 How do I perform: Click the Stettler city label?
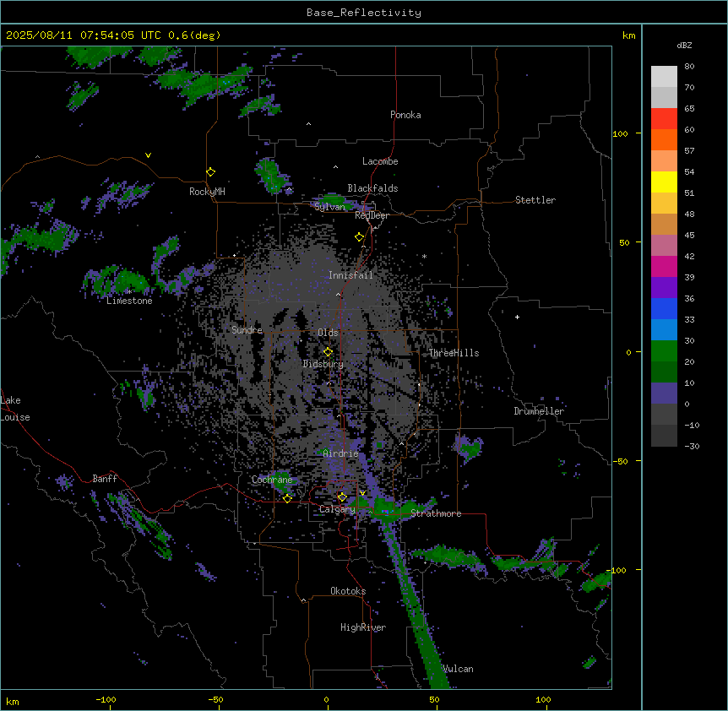[535, 200]
